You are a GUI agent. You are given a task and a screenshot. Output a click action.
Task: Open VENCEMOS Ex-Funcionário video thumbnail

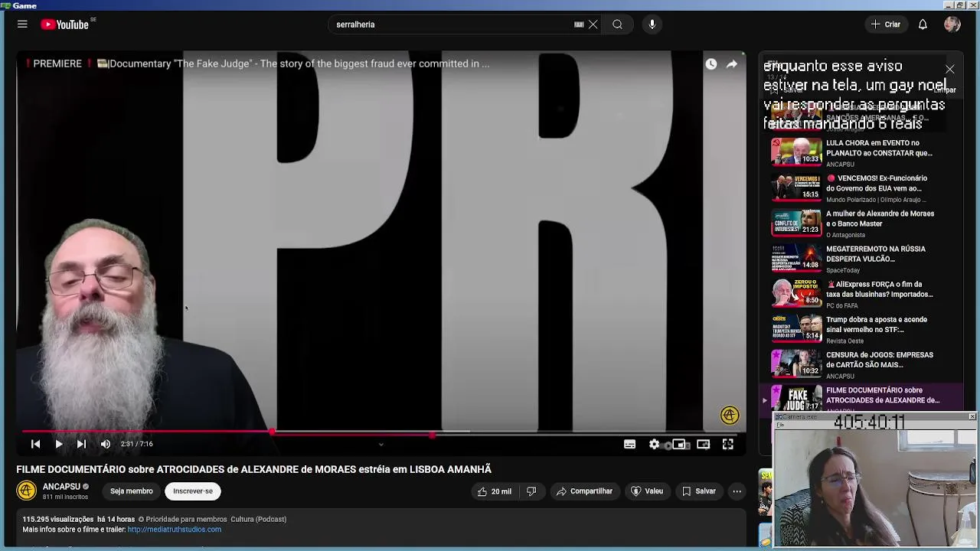click(x=796, y=186)
